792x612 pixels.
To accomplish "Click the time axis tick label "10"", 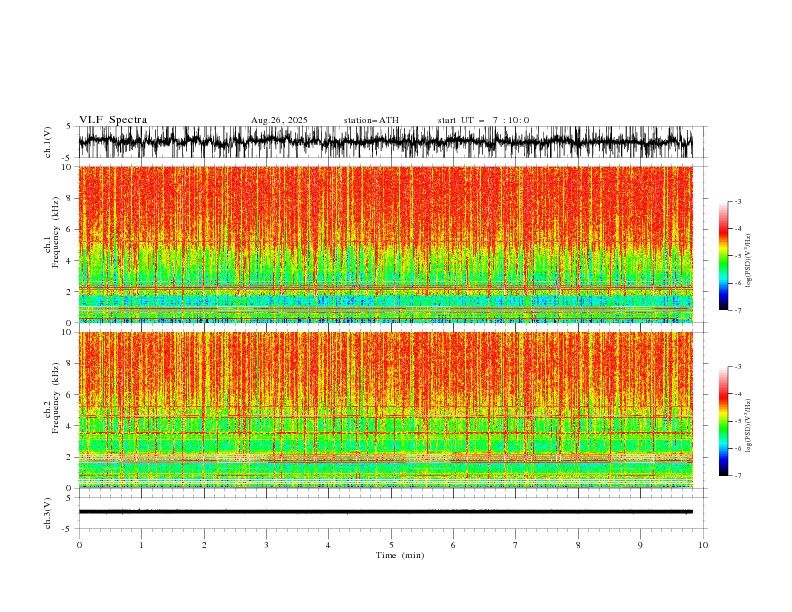I will point(703,545).
